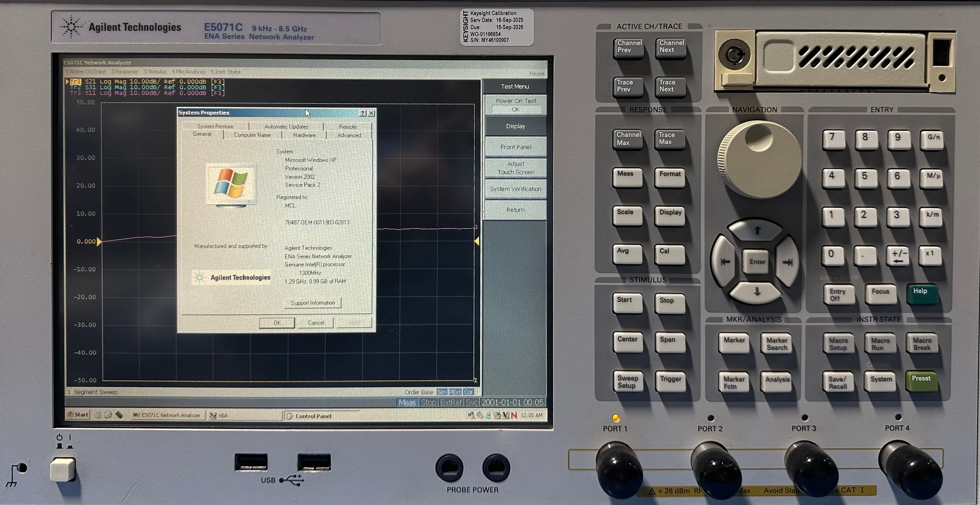
Task: Click the Svc status bar indicator
Action: point(471,403)
